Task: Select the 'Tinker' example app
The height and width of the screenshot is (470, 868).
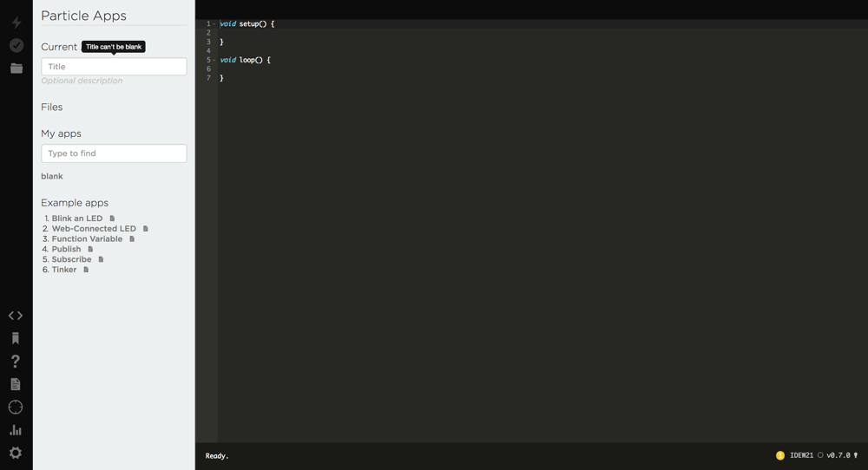Action: [x=64, y=270]
